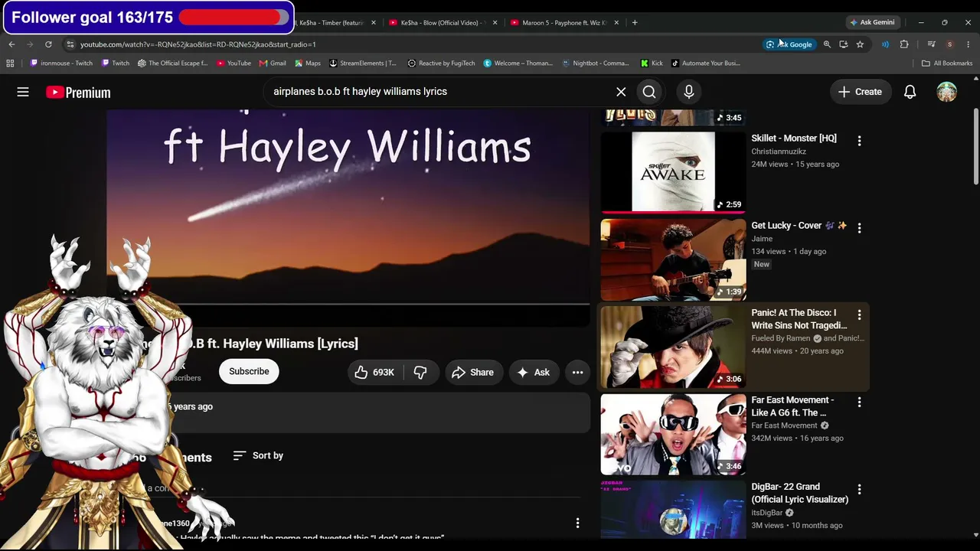The height and width of the screenshot is (551, 980).
Task: Click Ask Google lens button in address bar
Action: point(789,44)
